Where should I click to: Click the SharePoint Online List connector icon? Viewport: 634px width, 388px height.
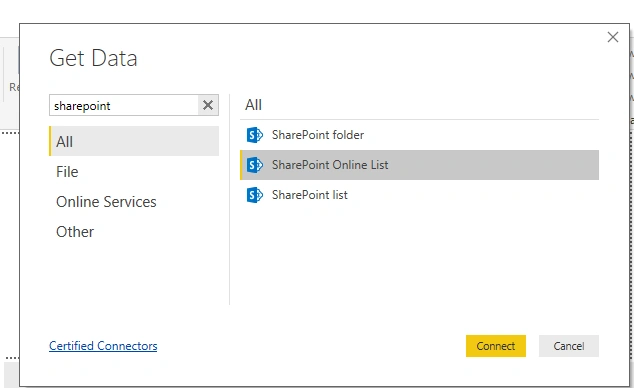(x=255, y=165)
